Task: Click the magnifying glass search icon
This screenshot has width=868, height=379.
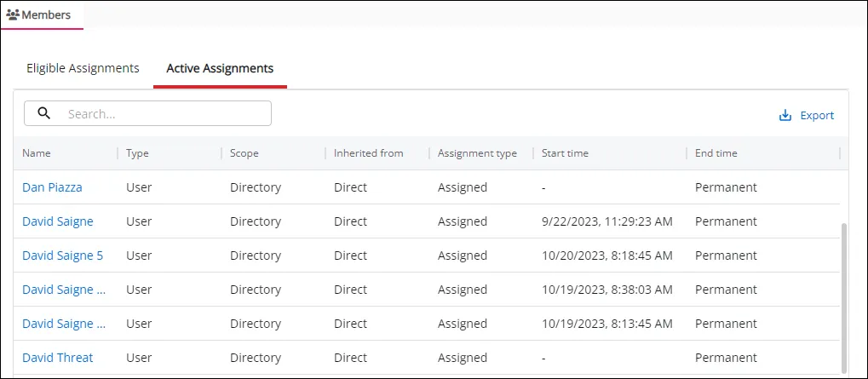Action: pyautogui.click(x=44, y=113)
